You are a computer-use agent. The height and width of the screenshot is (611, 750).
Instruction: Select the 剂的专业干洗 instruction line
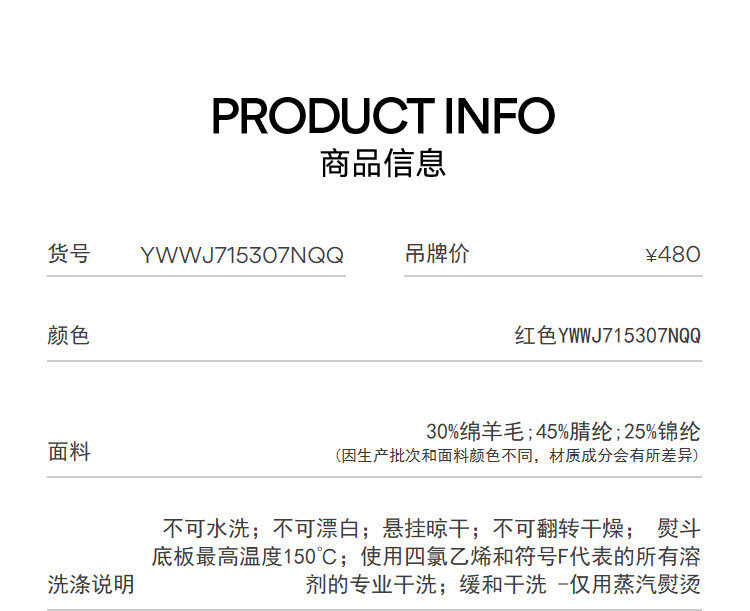[503, 585]
